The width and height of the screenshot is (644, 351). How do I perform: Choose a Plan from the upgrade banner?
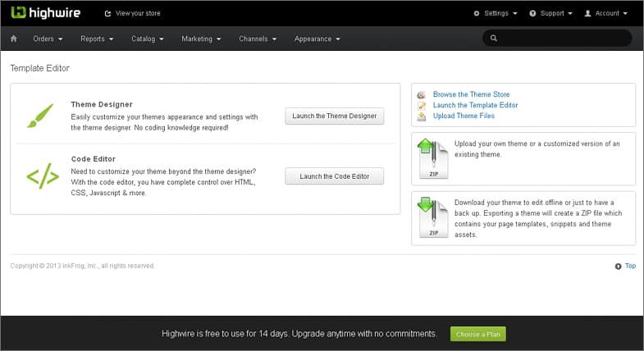(478, 334)
